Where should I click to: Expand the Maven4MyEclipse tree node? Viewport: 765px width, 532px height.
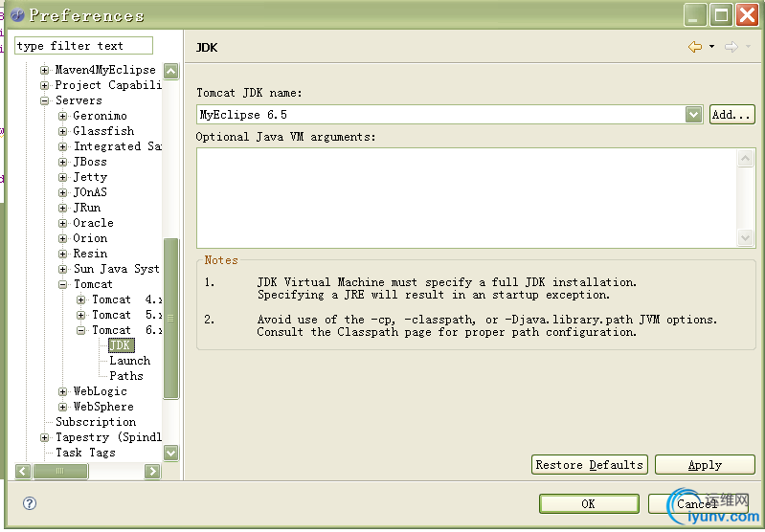[44, 70]
